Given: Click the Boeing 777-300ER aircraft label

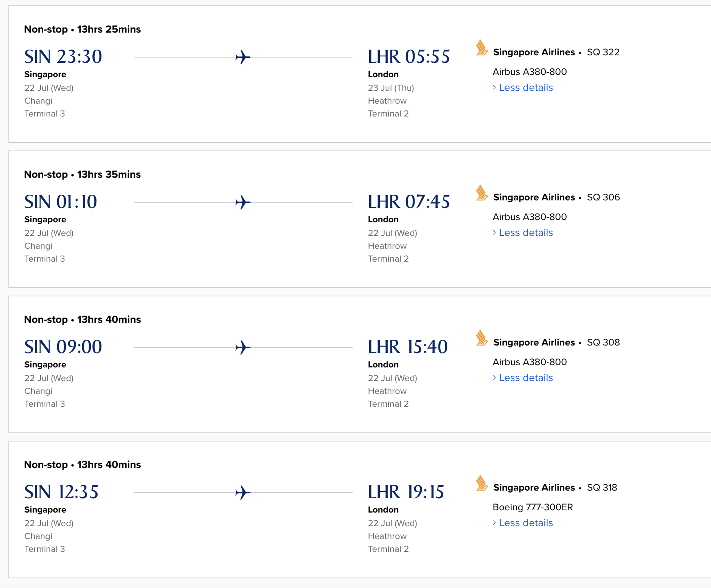Looking at the screenshot, I should [533, 507].
